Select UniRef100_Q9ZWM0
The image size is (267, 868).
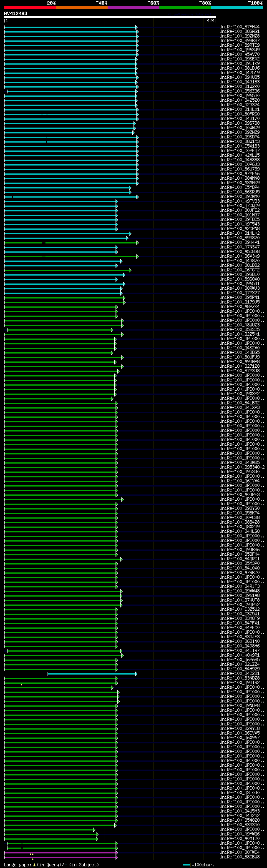(x=239, y=196)
